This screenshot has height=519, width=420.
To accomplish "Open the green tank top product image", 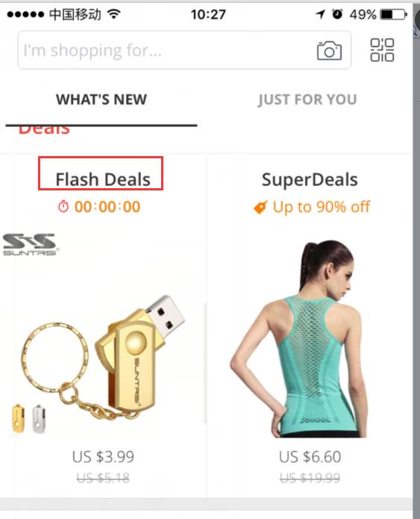I will (299, 338).
